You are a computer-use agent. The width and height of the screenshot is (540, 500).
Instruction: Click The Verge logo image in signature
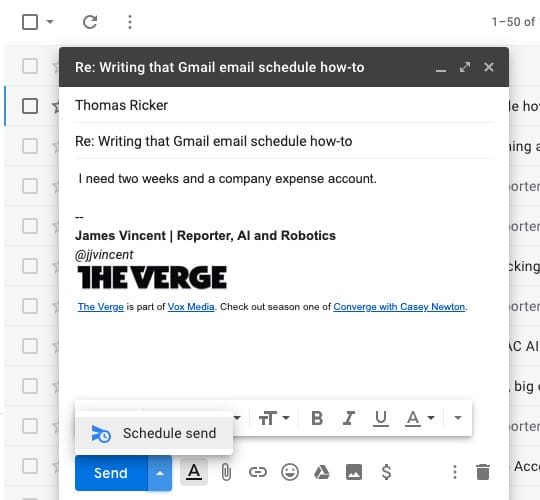coord(152,277)
